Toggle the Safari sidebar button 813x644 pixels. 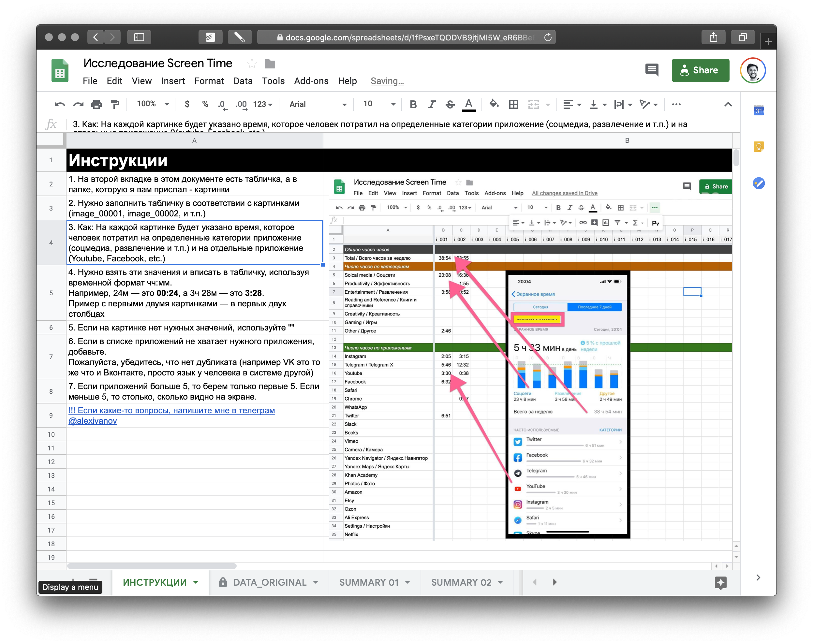pyautogui.click(x=139, y=37)
